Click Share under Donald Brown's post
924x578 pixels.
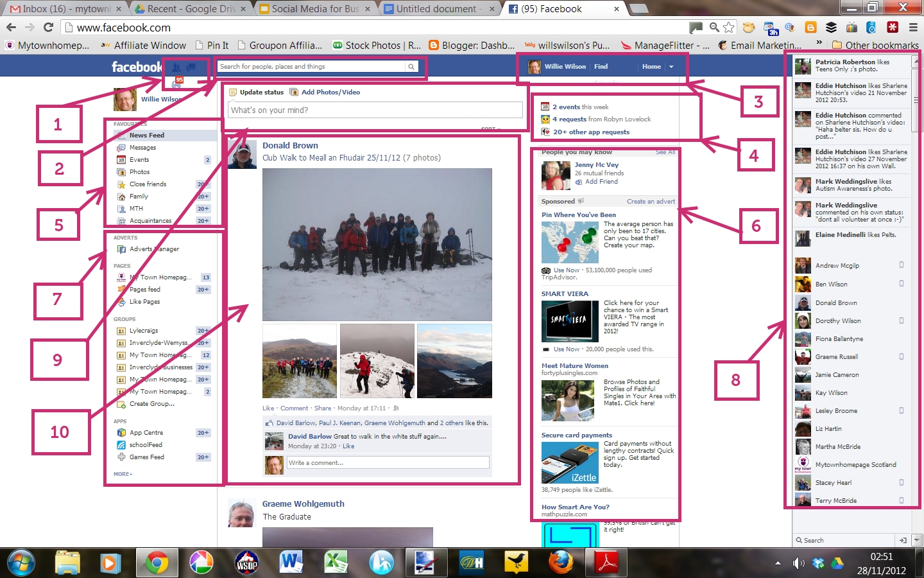[323, 408]
